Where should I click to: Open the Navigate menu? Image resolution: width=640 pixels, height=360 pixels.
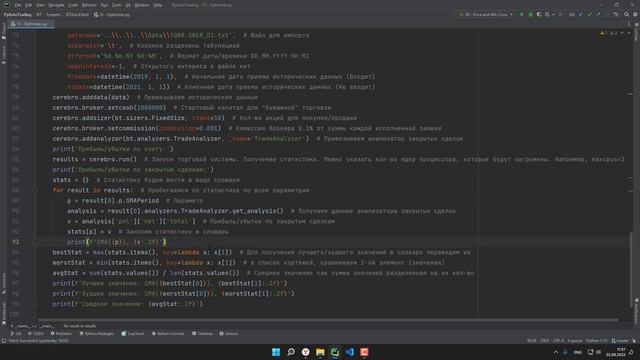pyautogui.click(x=56, y=5)
